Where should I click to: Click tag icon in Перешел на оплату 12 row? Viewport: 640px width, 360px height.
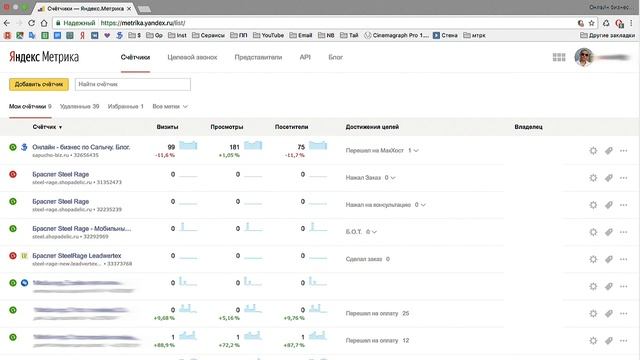(609, 340)
